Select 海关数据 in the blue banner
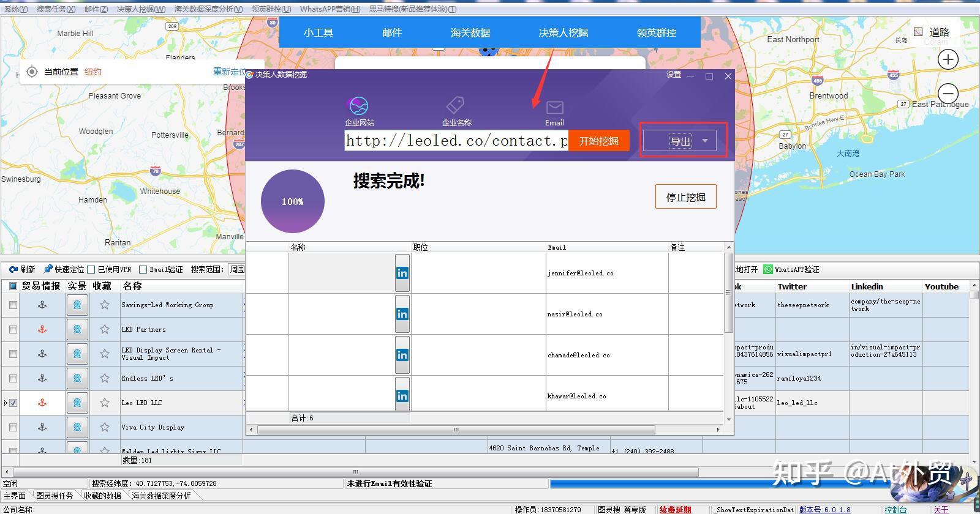This screenshot has width=980, height=514. click(x=470, y=32)
